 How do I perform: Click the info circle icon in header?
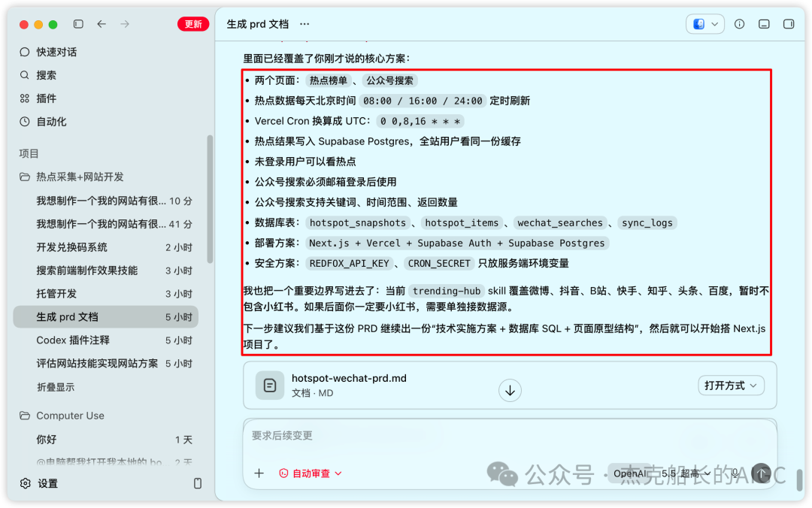pos(739,24)
